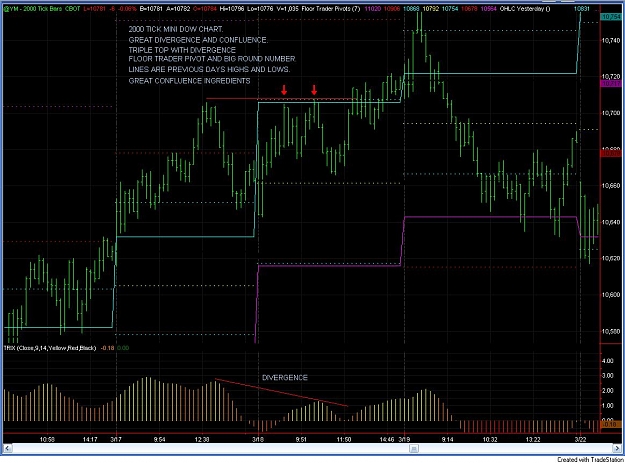Click the 3/18 date axis label
The width and height of the screenshot is (625, 463).
(258, 439)
